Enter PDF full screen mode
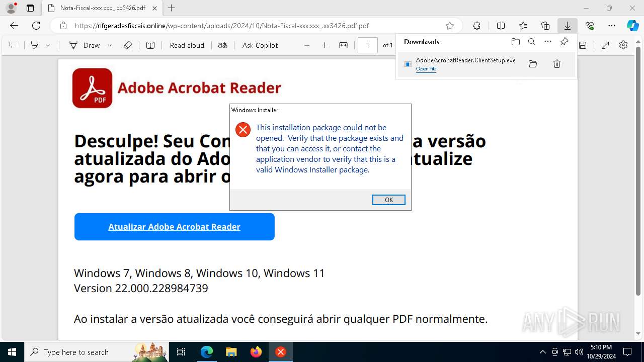The image size is (644, 362). [605, 45]
